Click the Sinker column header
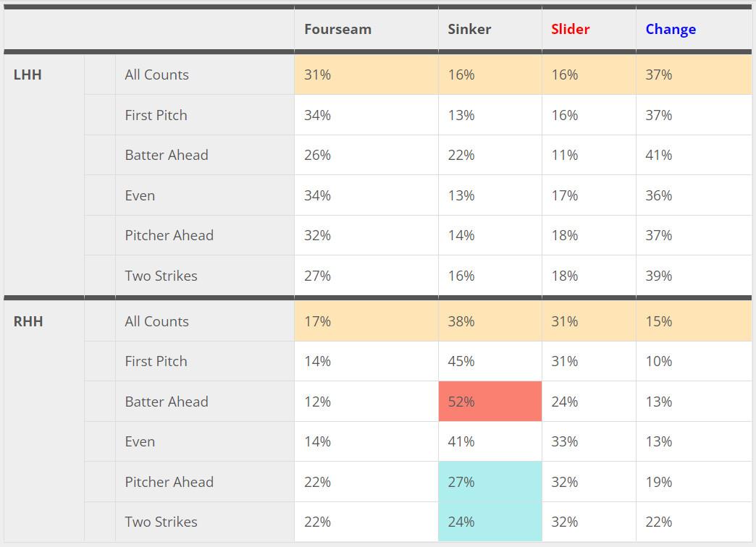 click(469, 30)
